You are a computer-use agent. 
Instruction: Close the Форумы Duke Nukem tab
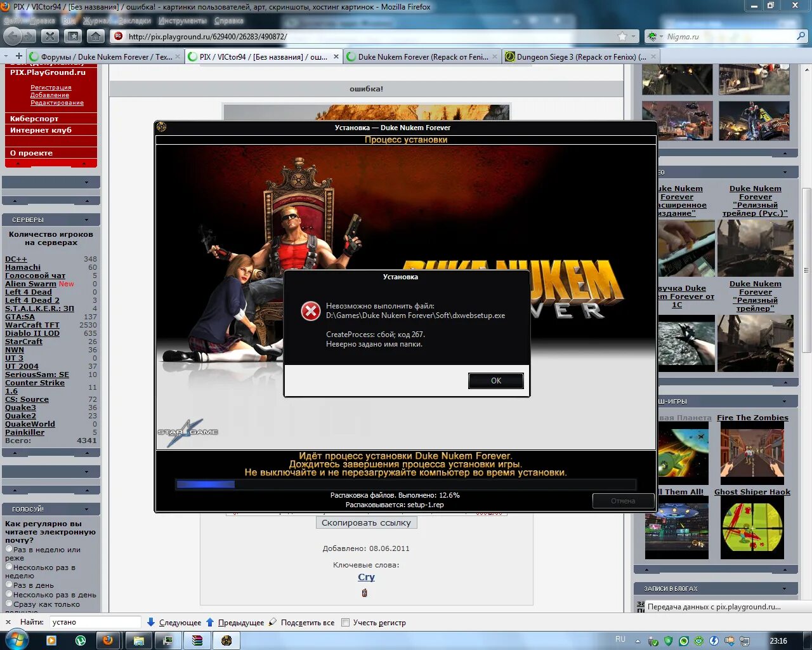pyautogui.click(x=178, y=56)
